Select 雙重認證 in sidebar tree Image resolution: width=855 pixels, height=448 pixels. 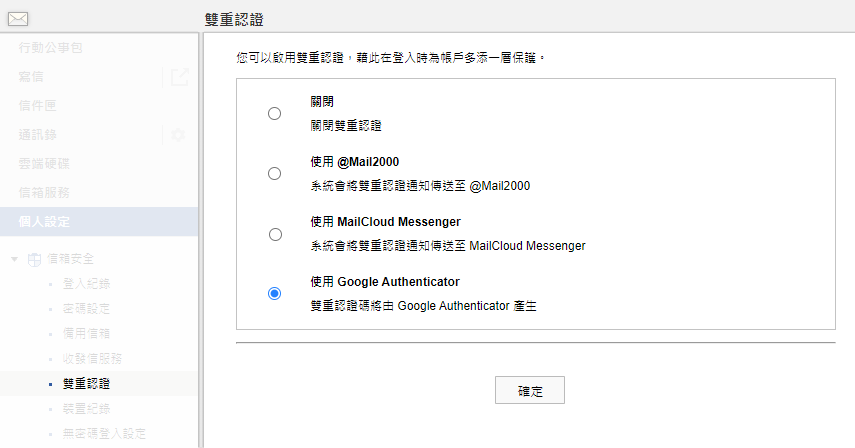point(86,384)
